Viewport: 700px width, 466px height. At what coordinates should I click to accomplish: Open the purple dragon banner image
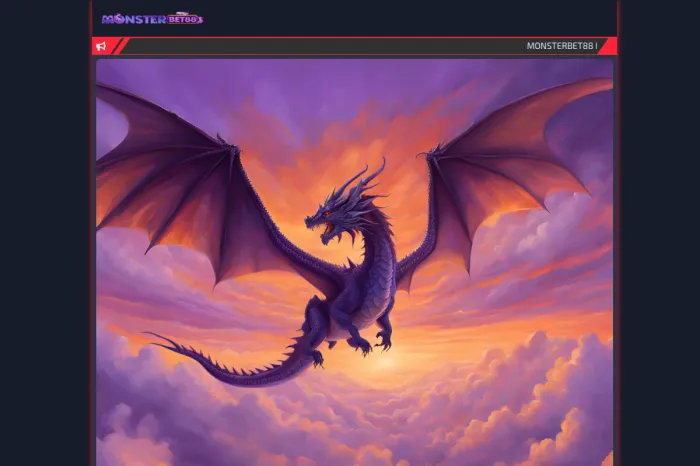354,262
